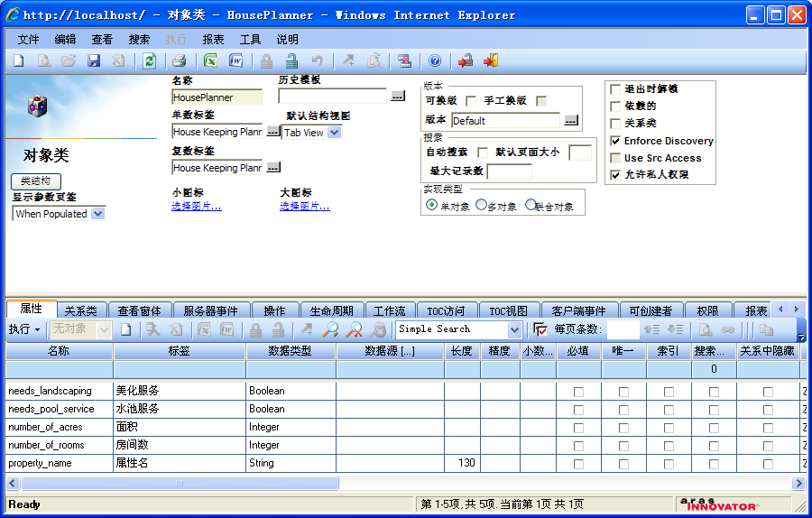Click the Undo arrow icon
The width and height of the screenshot is (812, 518).
(317, 61)
